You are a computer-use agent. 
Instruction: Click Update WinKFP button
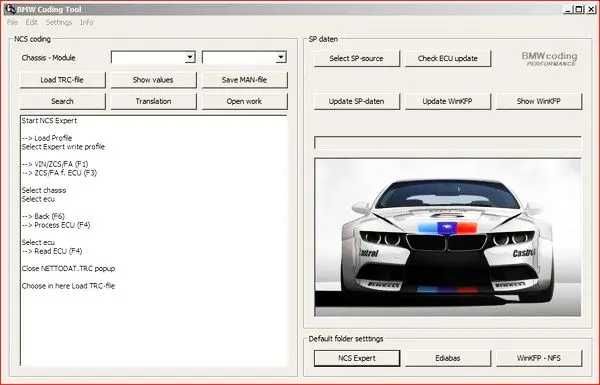(x=448, y=101)
